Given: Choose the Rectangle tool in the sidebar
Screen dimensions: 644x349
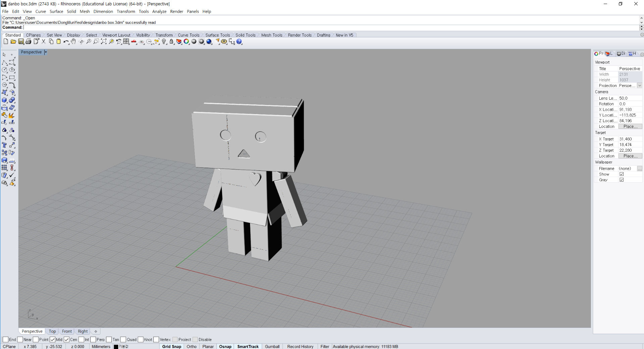Looking at the screenshot, I should click(12, 78).
